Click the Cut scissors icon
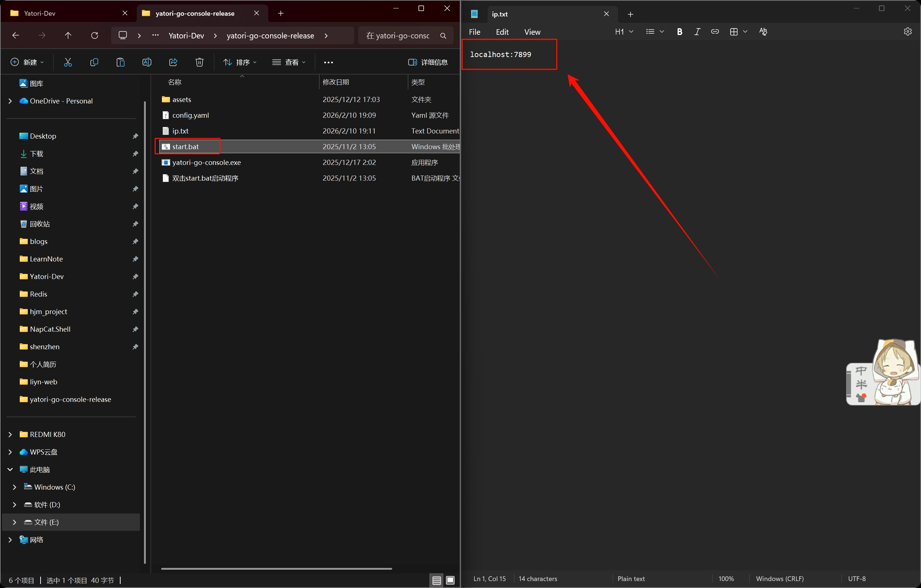Image resolution: width=921 pixels, height=588 pixels. 68,63
